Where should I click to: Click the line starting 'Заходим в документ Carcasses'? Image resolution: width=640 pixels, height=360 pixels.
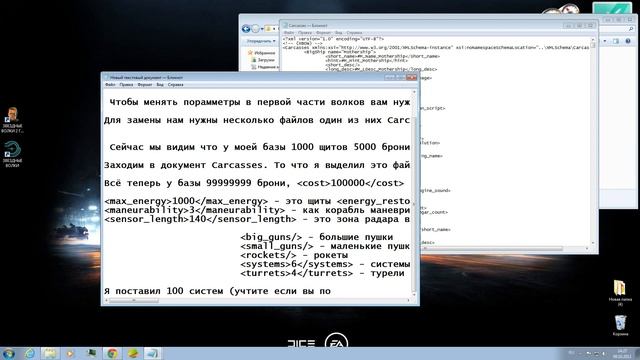point(257,165)
